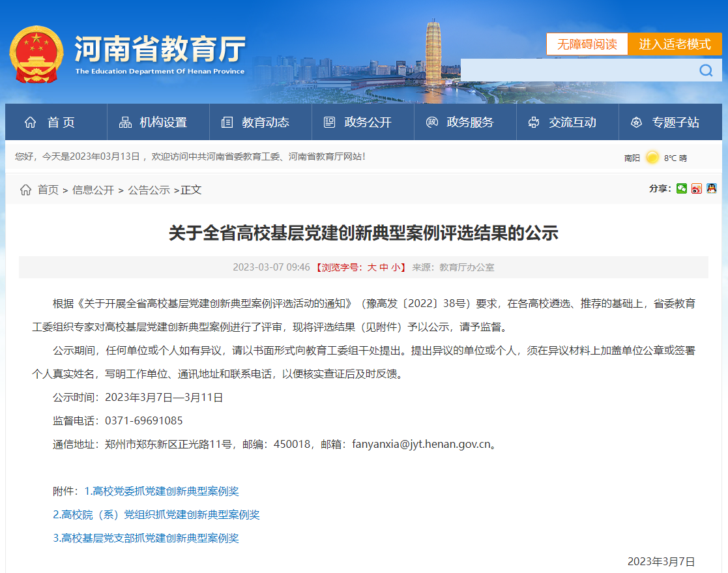
Task: Switch to 进入适老模式 elderly mode
Action: [675, 44]
